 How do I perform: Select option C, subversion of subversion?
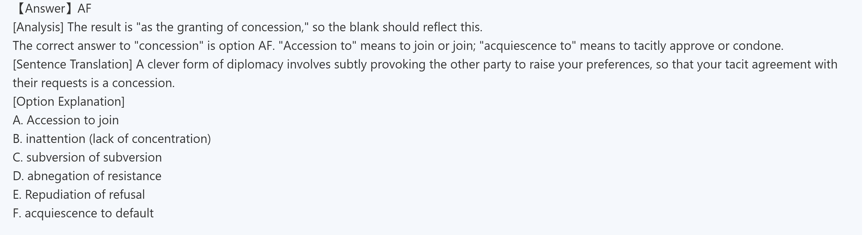tap(87, 158)
